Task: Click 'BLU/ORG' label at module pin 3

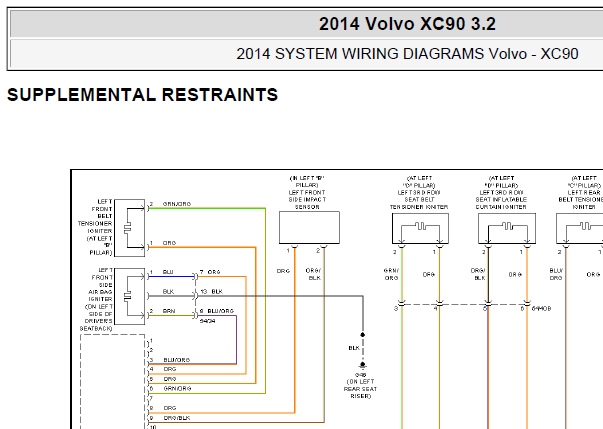Action: [x=177, y=360]
